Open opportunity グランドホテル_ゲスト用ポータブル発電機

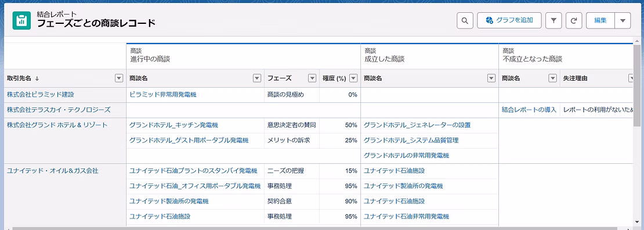click(189, 140)
